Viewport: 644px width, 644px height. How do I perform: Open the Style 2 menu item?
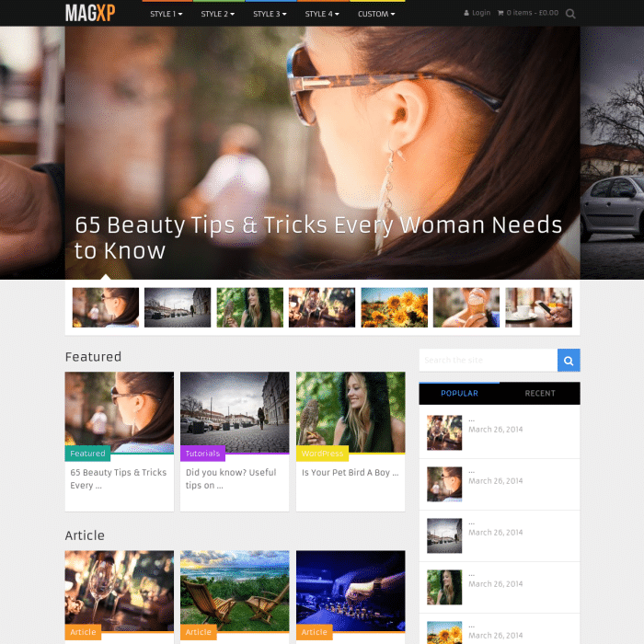coord(218,14)
